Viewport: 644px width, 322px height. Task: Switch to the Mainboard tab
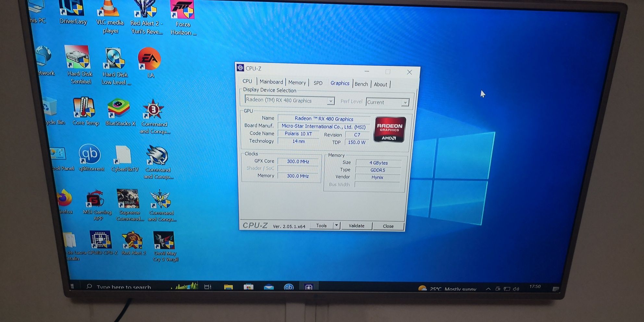tap(271, 82)
